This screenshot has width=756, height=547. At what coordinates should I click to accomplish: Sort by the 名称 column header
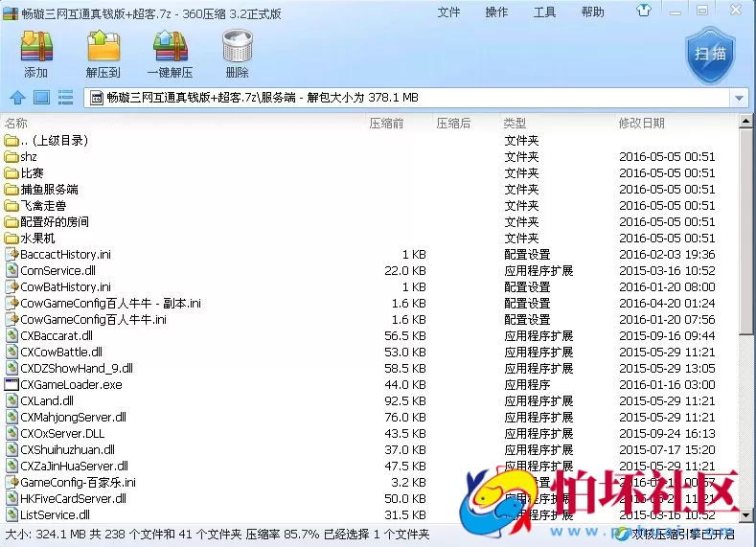[x=16, y=124]
